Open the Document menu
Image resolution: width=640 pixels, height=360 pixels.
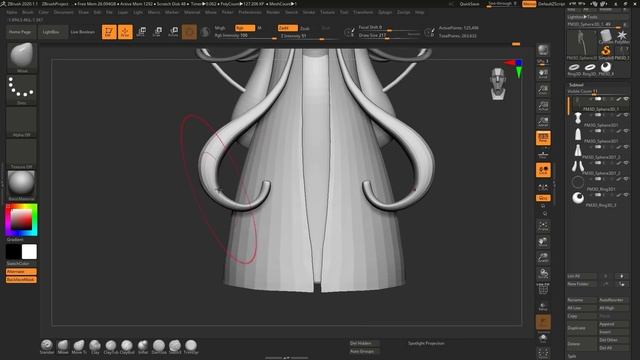[64, 12]
